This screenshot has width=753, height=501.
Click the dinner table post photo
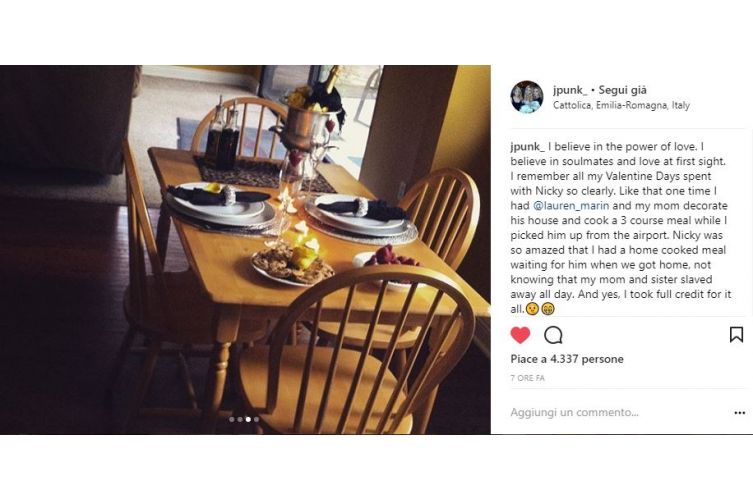(245, 250)
